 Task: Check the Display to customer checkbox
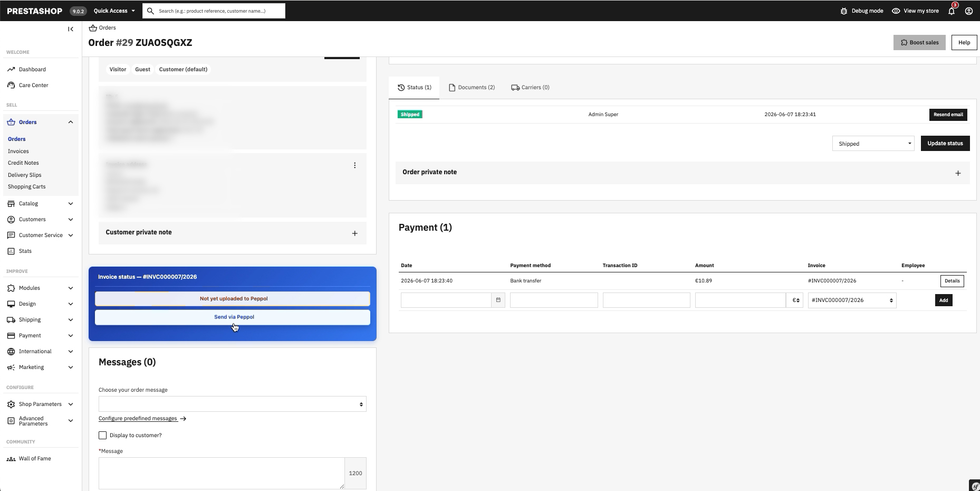click(102, 435)
